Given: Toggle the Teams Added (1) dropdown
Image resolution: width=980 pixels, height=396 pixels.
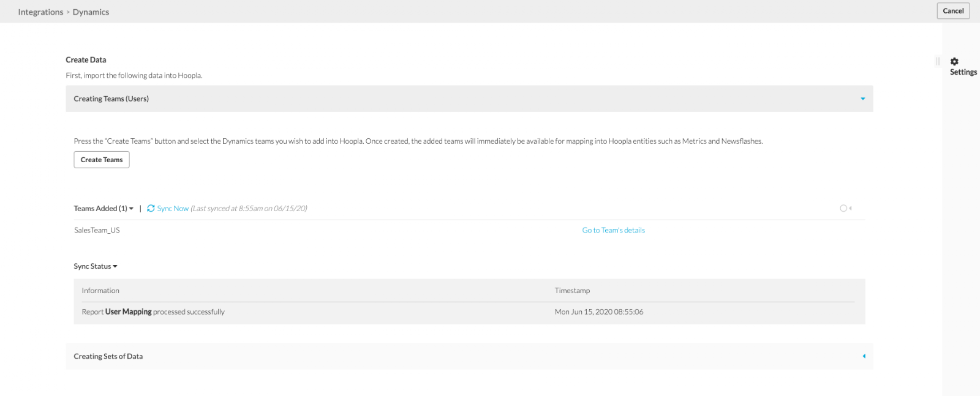Looking at the screenshot, I should tap(104, 208).
